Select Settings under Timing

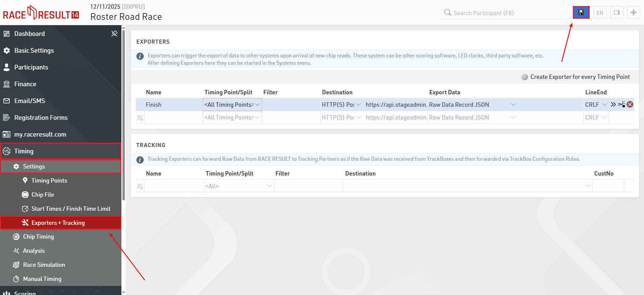point(60,166)
